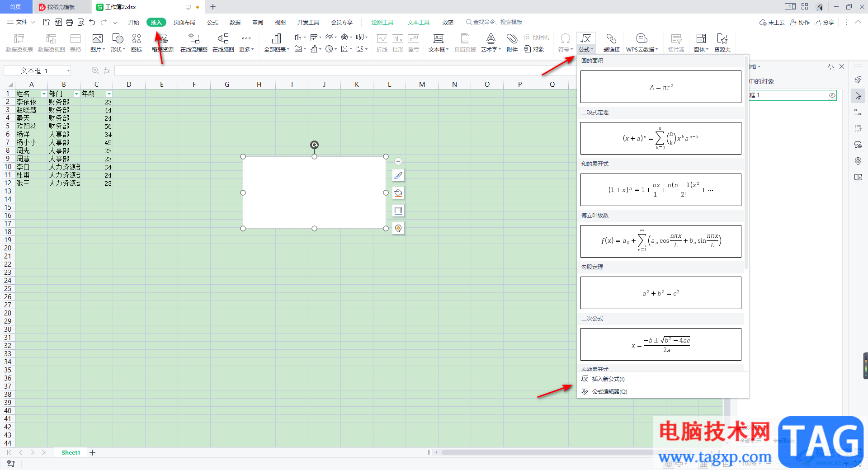Expand the name box dropdown
This screenshot has width=868, height=470.
(x=68, y=70)
